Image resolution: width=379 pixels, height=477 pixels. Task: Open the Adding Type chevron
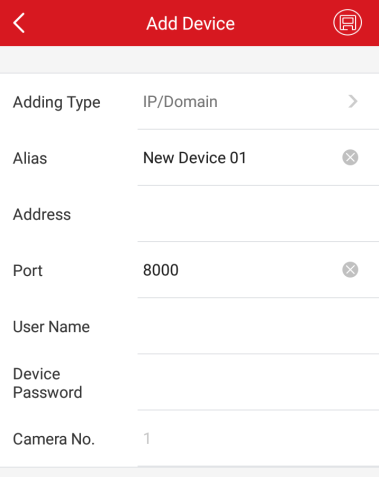(353, 101)
